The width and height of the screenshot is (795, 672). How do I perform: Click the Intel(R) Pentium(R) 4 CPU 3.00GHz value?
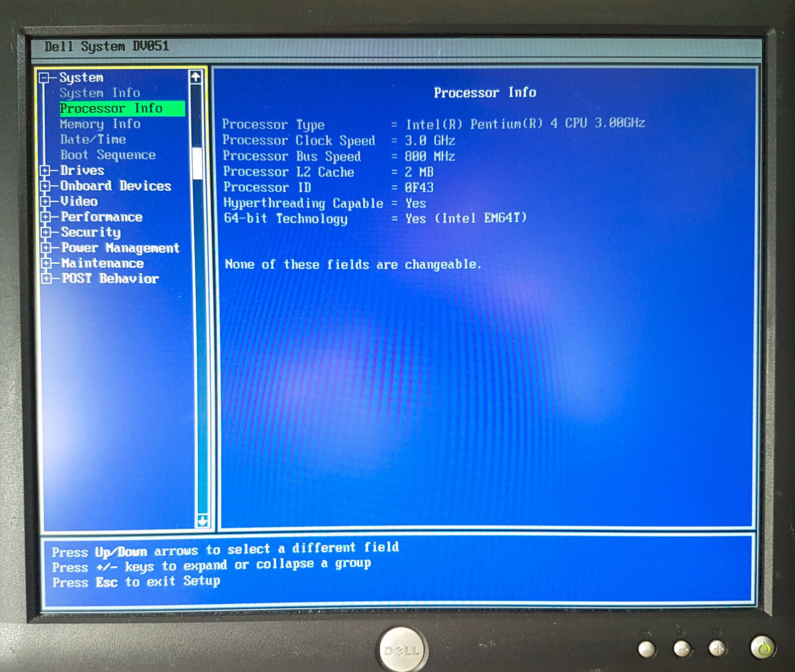(x=526, y=123)
